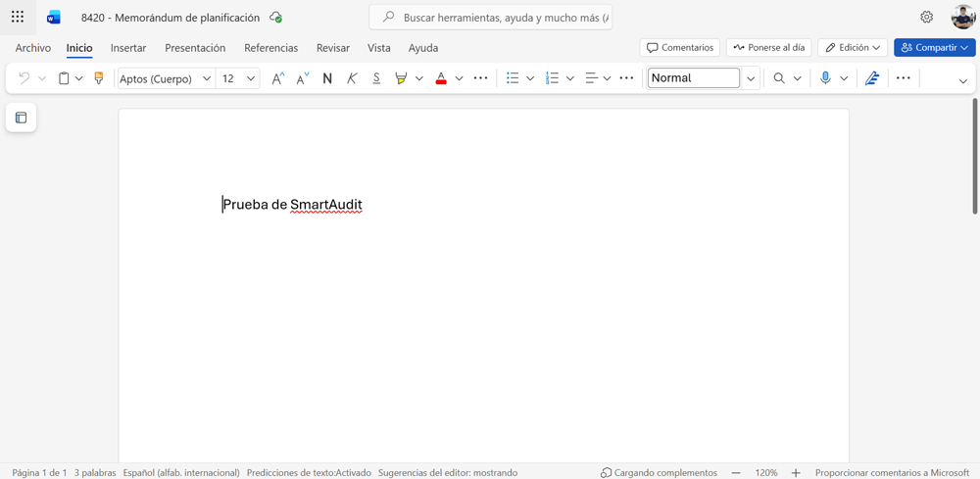Toggle bulleted list
The height and width of the screenshot is (479, 980).
[x=513, y=78]
